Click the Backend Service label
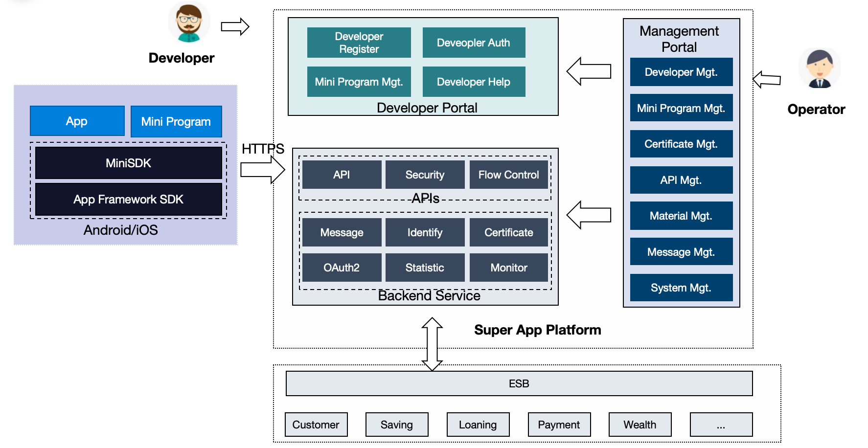The height and width of the screenshot is (448, 868). [429, 295]
